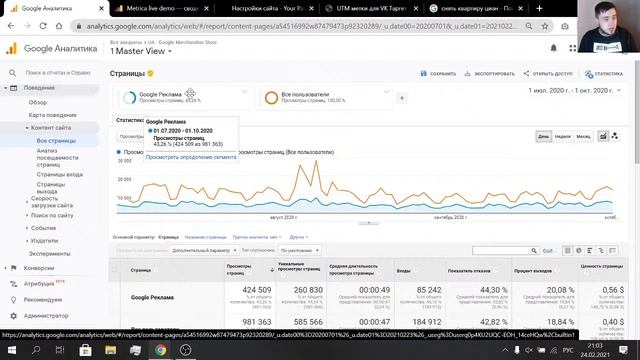Switch to Настройки сайта browser tab

point(267,8)
